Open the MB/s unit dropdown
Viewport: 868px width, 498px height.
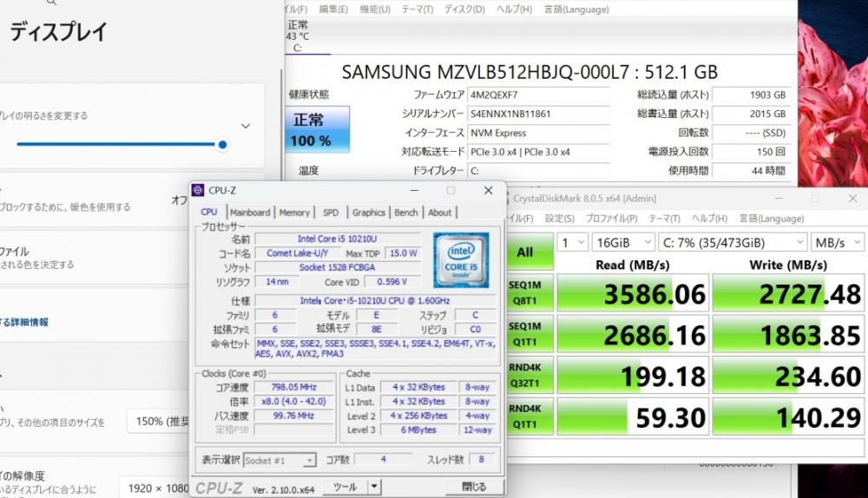click(x=837, y=242)
